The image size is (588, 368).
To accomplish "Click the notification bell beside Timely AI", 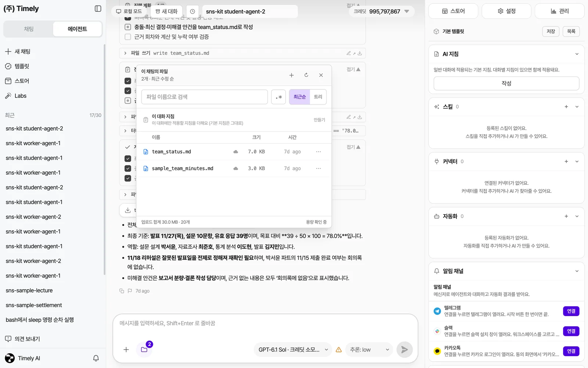I will pyautogui.click(x=96, y=358).
